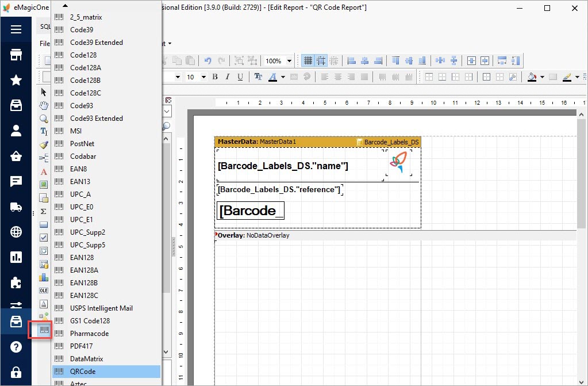Expand the font color dropdown arrow
The image size is (588, 386).
click(283, 77)
